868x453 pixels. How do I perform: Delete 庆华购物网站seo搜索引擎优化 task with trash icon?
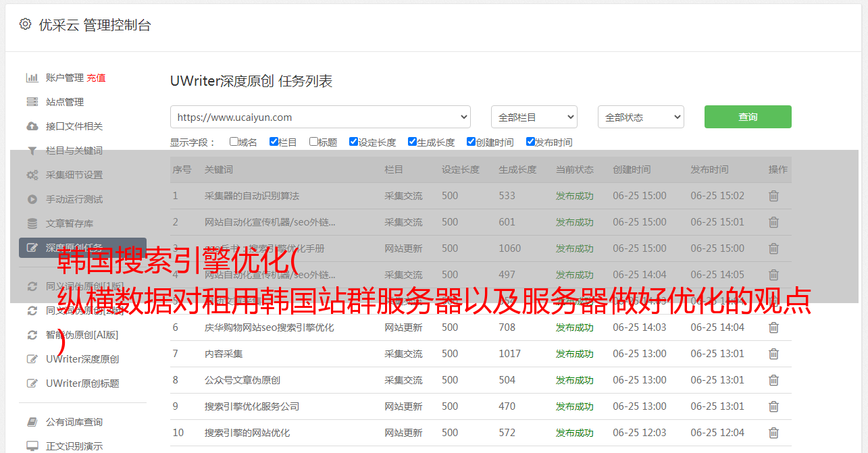point(773,327)
